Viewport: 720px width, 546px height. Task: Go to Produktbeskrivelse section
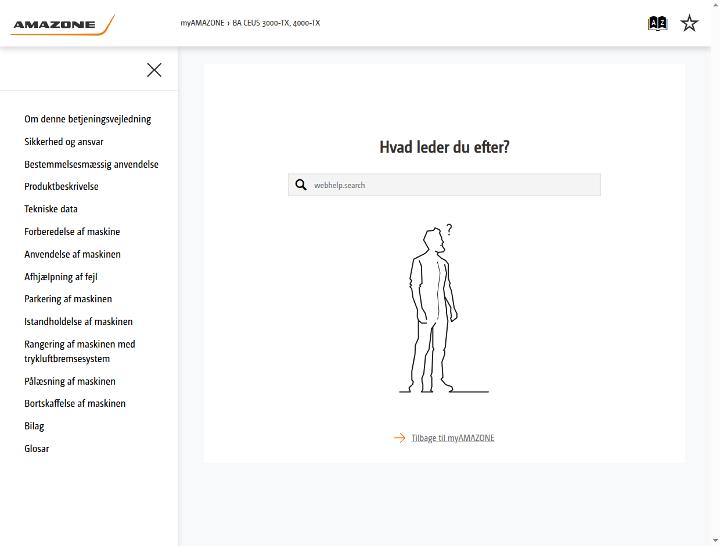point(61,186)
